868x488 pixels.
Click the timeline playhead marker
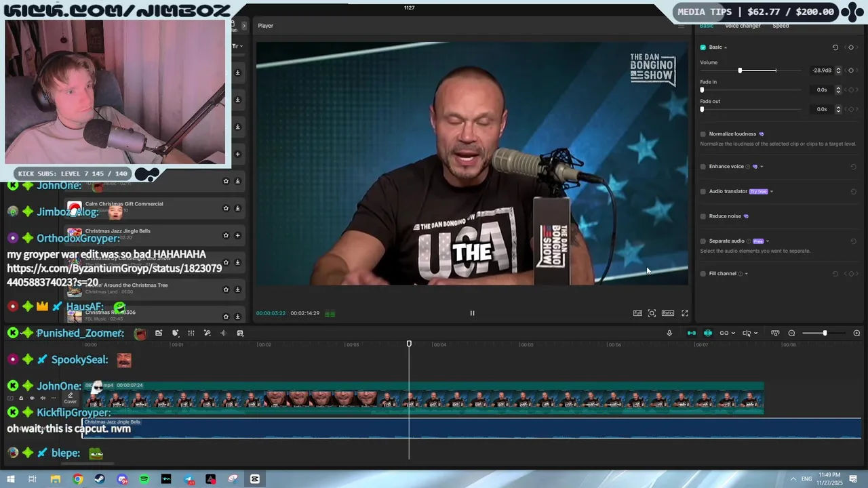[x=409, y=344]
